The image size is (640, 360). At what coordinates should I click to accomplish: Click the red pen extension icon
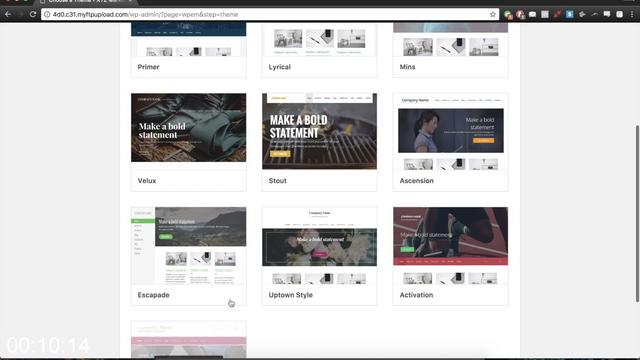(x=557, y=14)
